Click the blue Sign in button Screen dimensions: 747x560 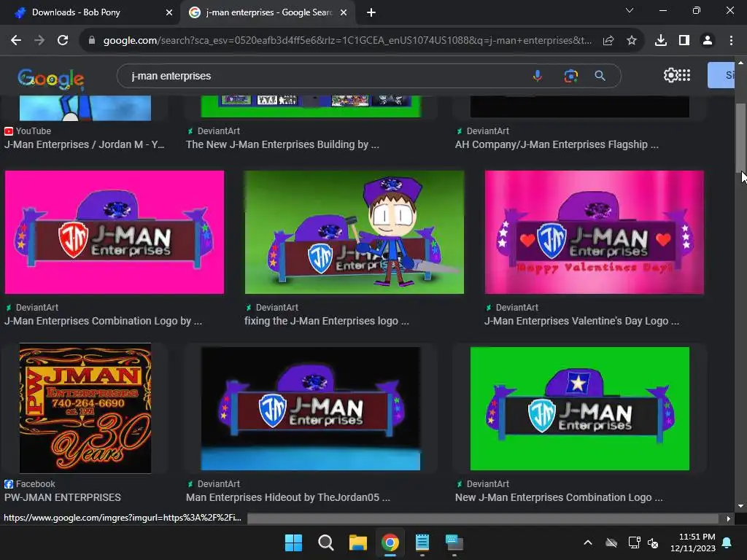721,75
